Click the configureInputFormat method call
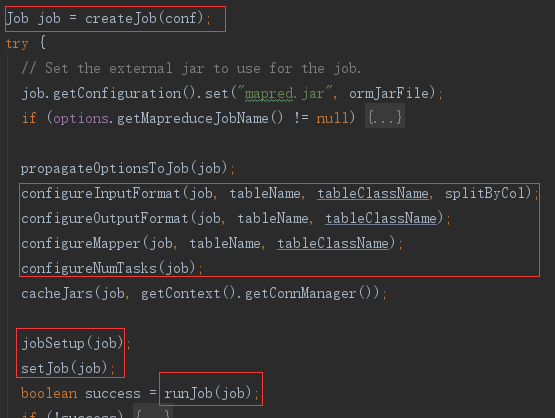 [x=101, y=193]
